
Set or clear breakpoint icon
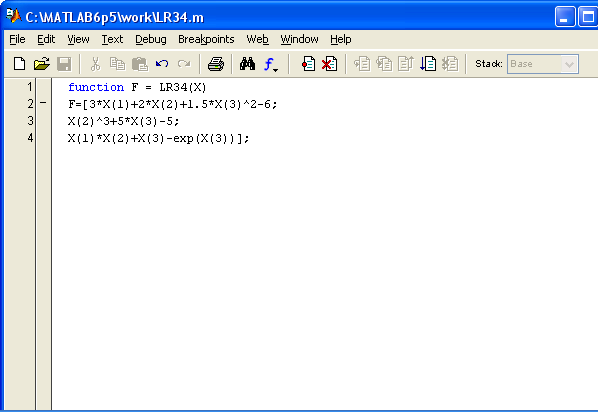308,64
